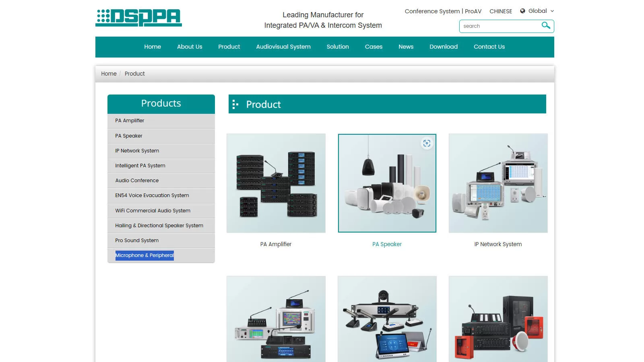
Task: Open the Audiovisual System menu
Action: click(283, 47)
